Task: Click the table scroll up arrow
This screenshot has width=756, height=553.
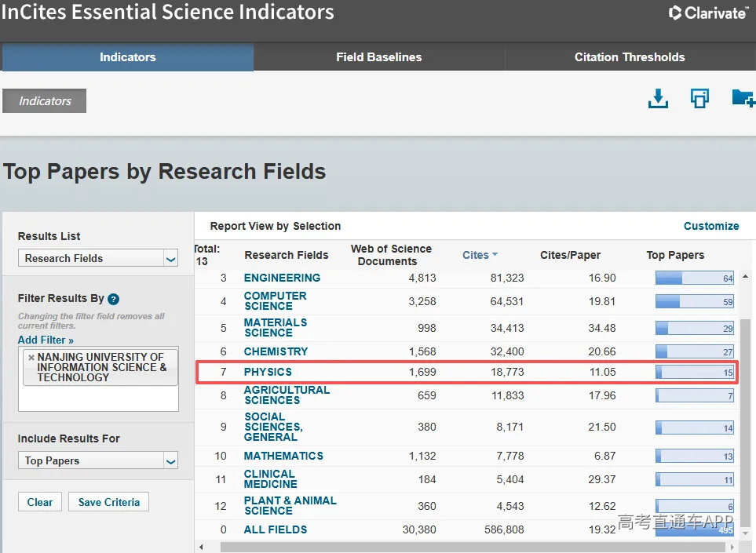Action: tap(745, 276)
